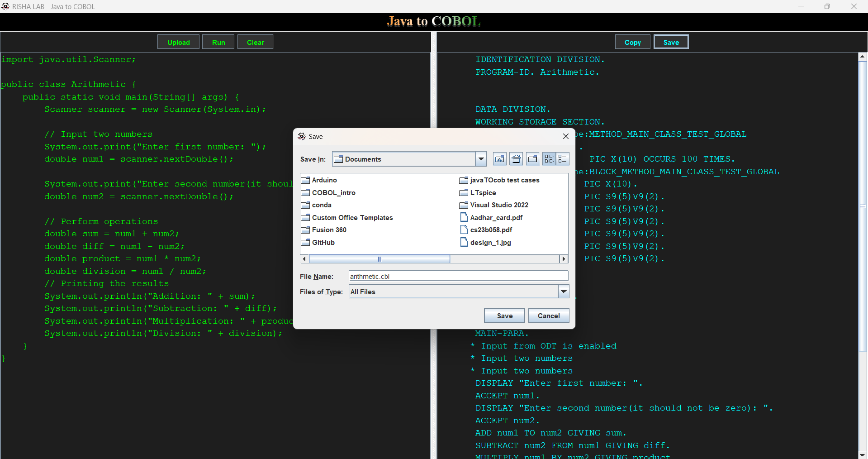Screen dimensions: 868x459
Task: Click the File Name input field
Action: [458, 276]
